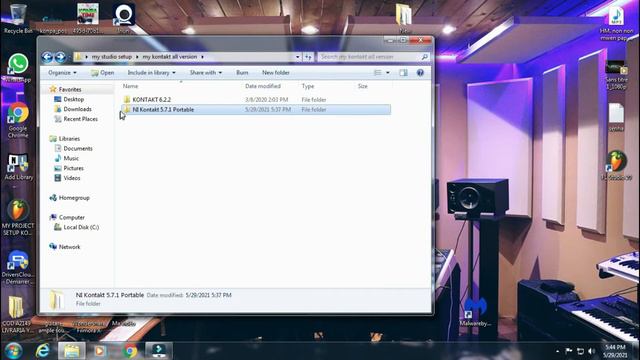Toggle the preview pane button

click(x=403, y=73)
